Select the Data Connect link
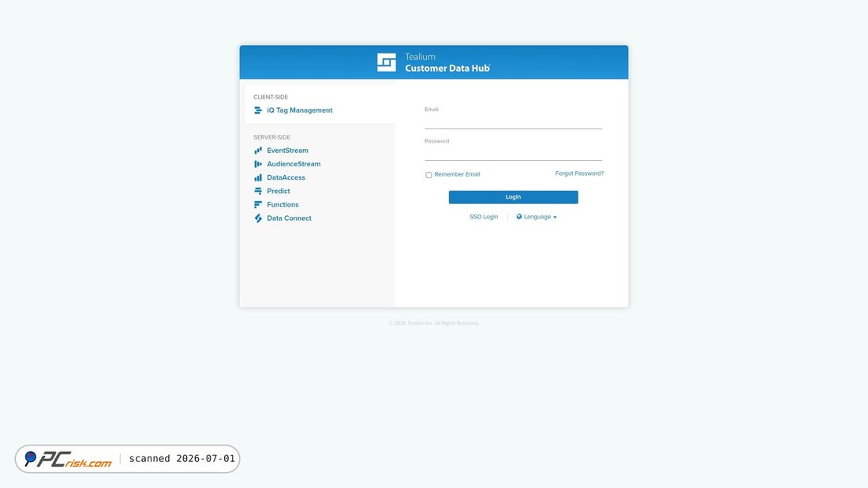Screen dimensions: 868x488 tap(289, 218)
